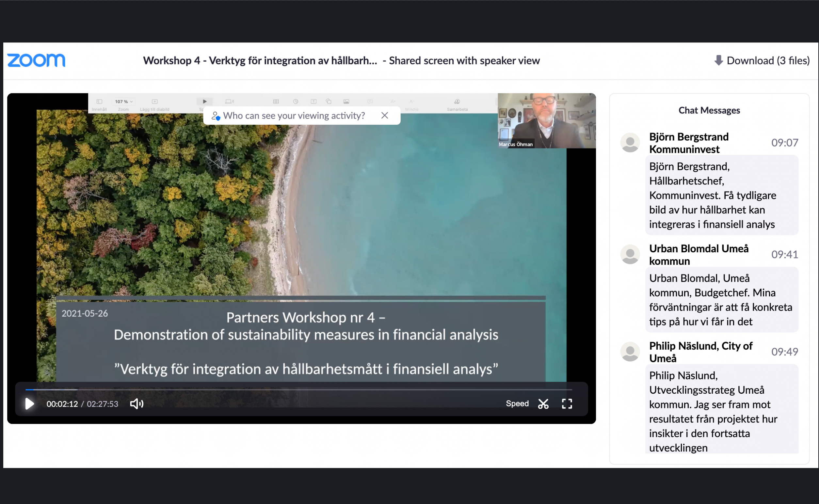Click Marcus Öhman's speaker video thumbnail

coord(546,121)
